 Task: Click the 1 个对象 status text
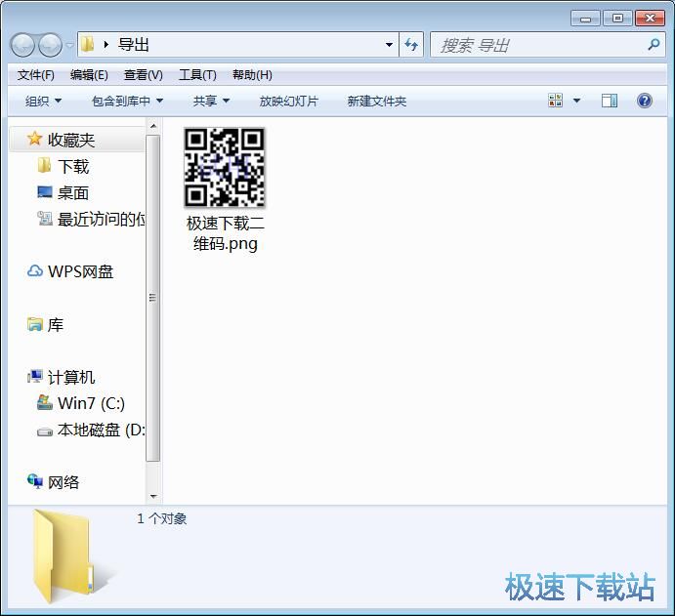pos(162,518)
